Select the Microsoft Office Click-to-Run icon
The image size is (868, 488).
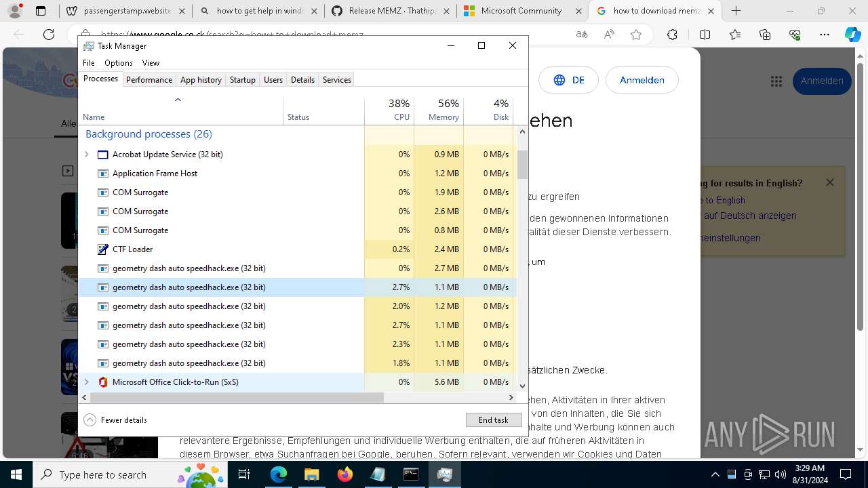103,382
